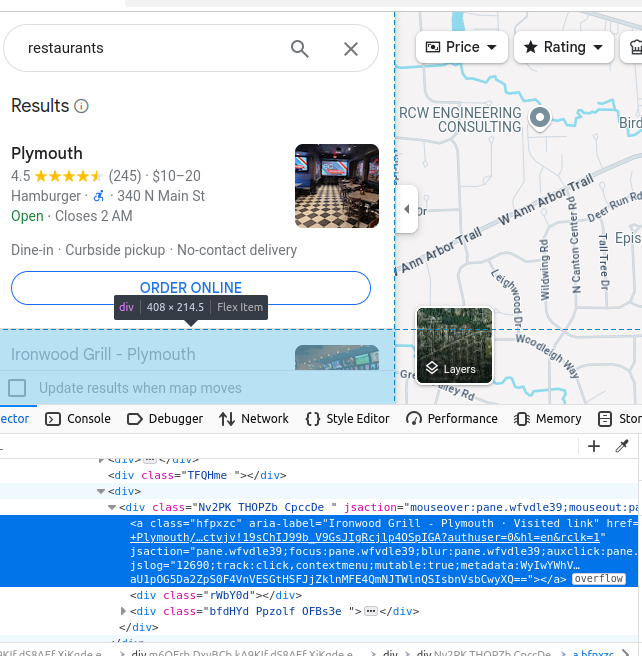Click the Open · Closes 2 AM text
642x656 pixels.
tap(72, 216)
